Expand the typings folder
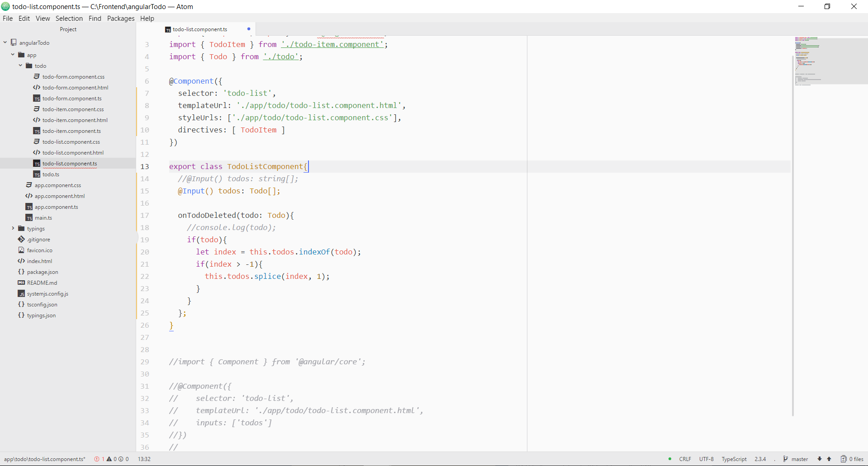This screenshot has width=868, height=466. point(13,228)
